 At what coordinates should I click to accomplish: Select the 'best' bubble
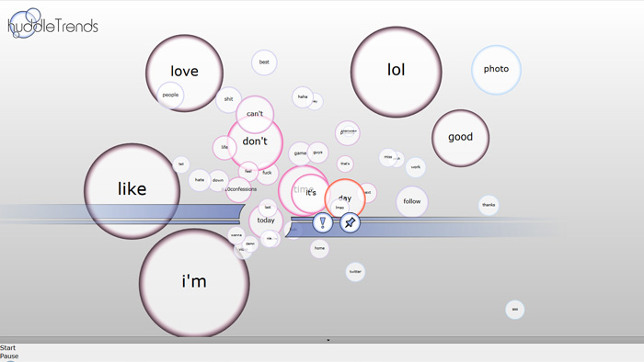tap(264, 62)
